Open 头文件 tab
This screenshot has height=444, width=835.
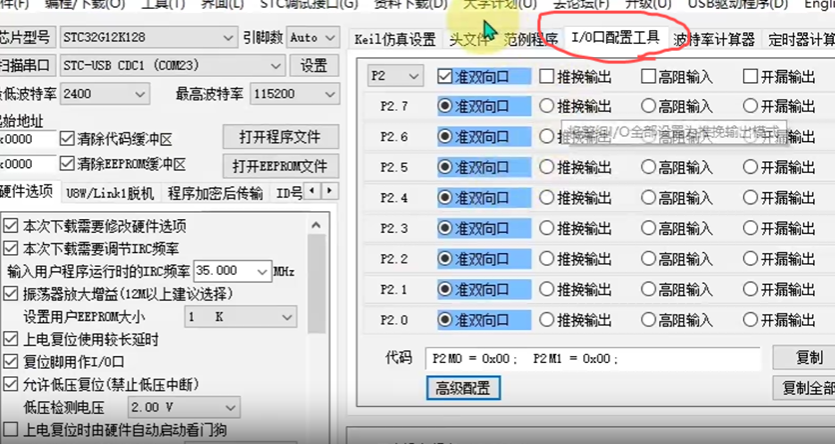click(x=469, y=39)
